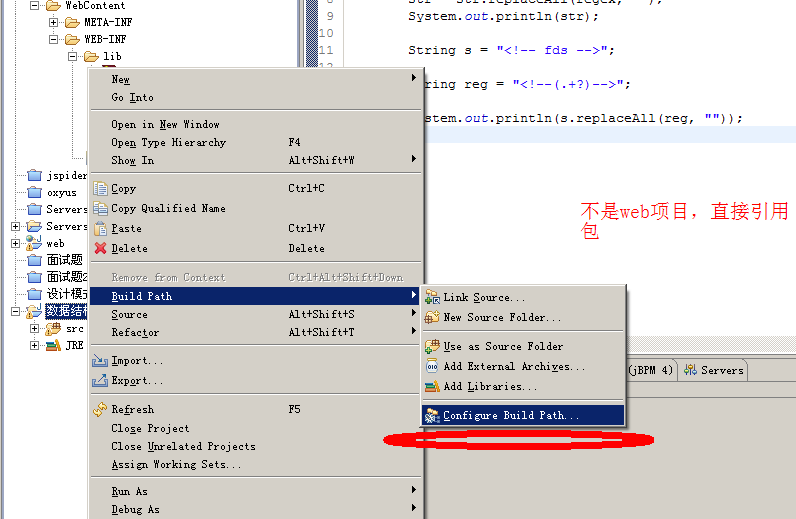The width and height of the screenshot is (796, 519).
Task: Click the web project icon
Action: tap(34, 243)
